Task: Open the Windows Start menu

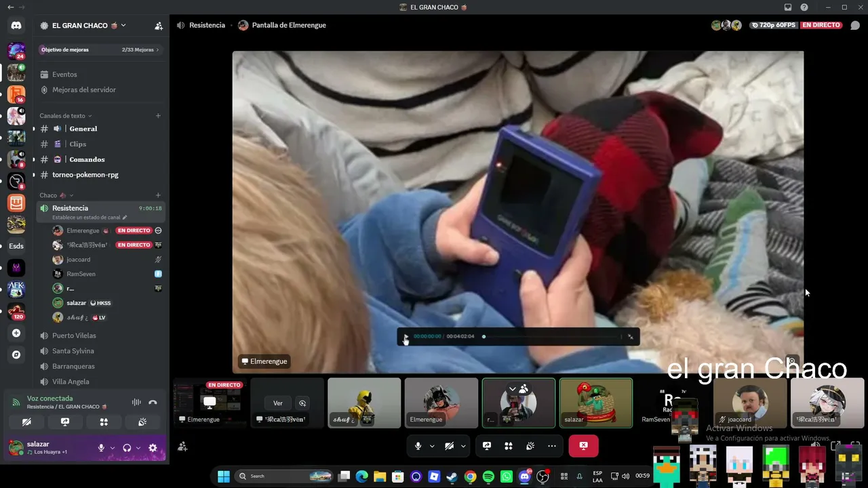Action: coord(223,476)
